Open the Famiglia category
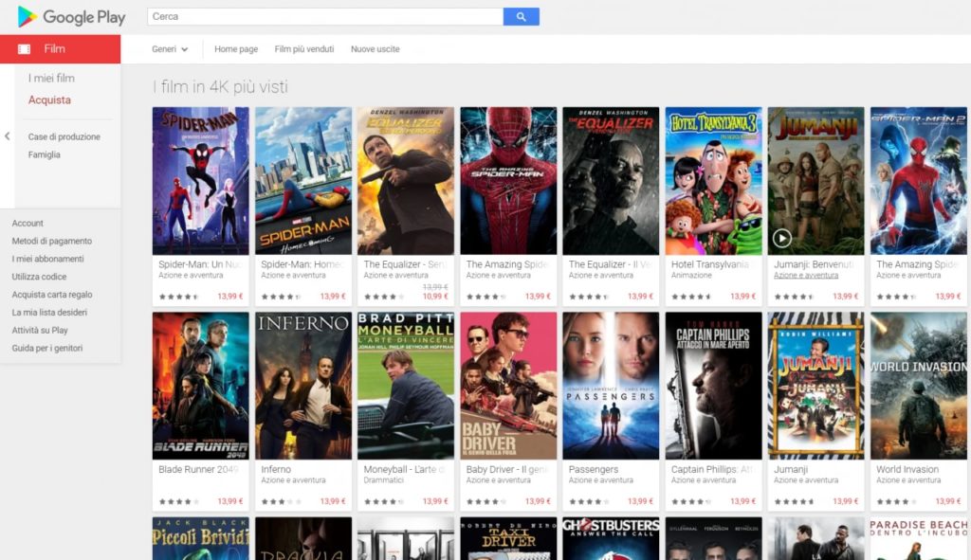This screenshot has height=560, width=971. (x=44, y=154)
